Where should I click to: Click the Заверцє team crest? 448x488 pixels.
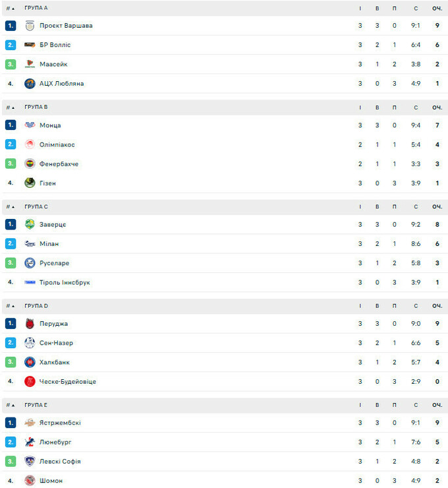[x=30, y=224]
